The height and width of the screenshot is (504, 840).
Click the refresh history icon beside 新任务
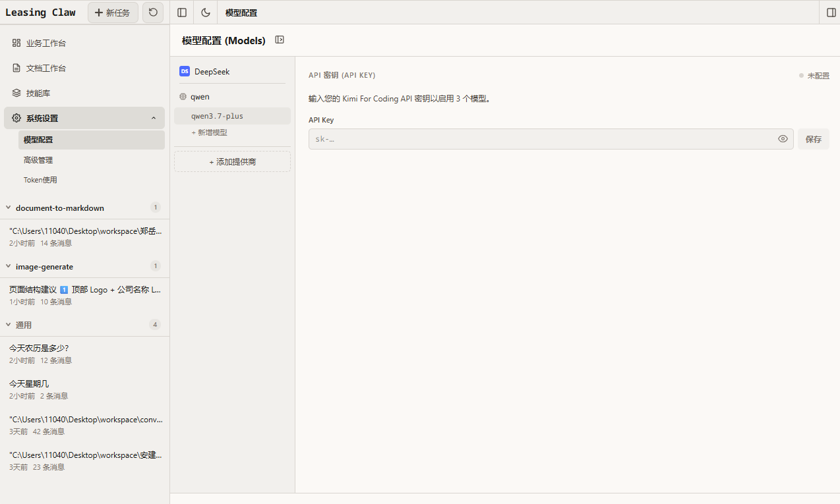[x=153, y=13]
